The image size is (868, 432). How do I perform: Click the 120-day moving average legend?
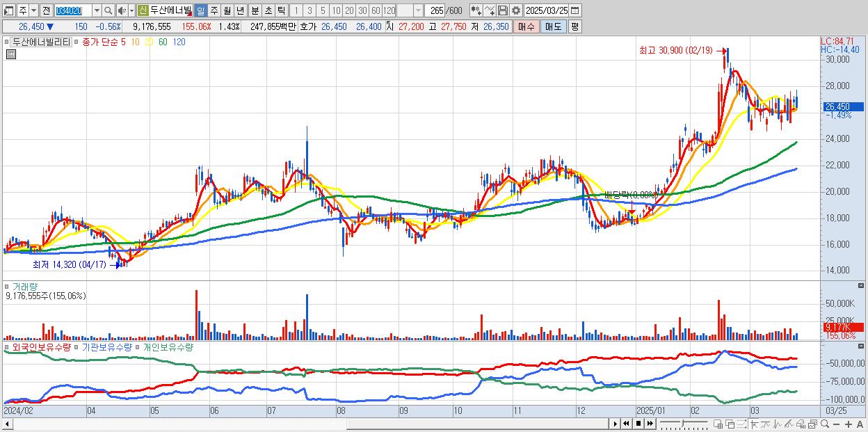click(178, 42)
